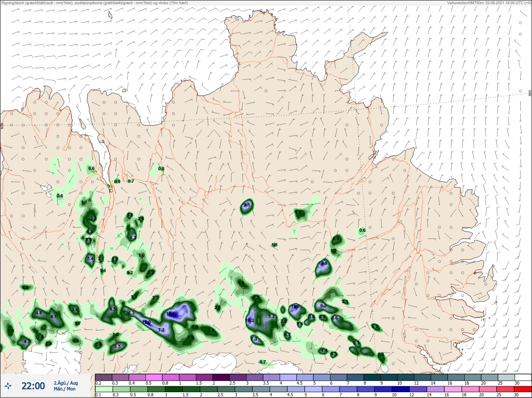Click the 4.5 precipitation value

[x=112, y=309]
